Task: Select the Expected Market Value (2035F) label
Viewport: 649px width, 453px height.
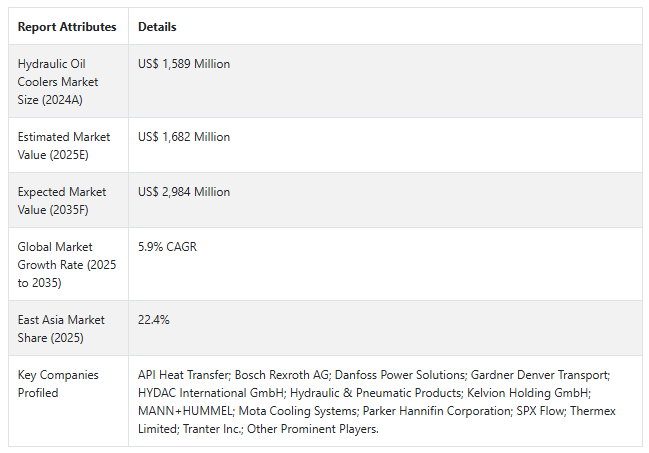Action: click(x=64, y=200)
